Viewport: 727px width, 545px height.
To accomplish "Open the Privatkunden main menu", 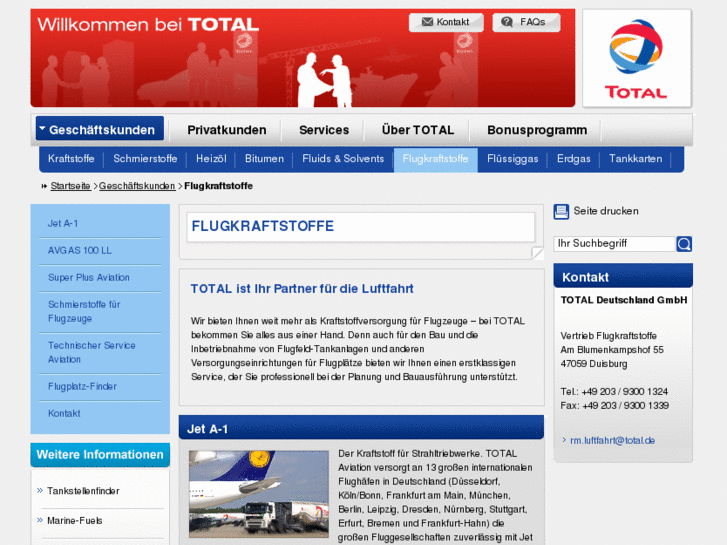I will tap(227, 130).
